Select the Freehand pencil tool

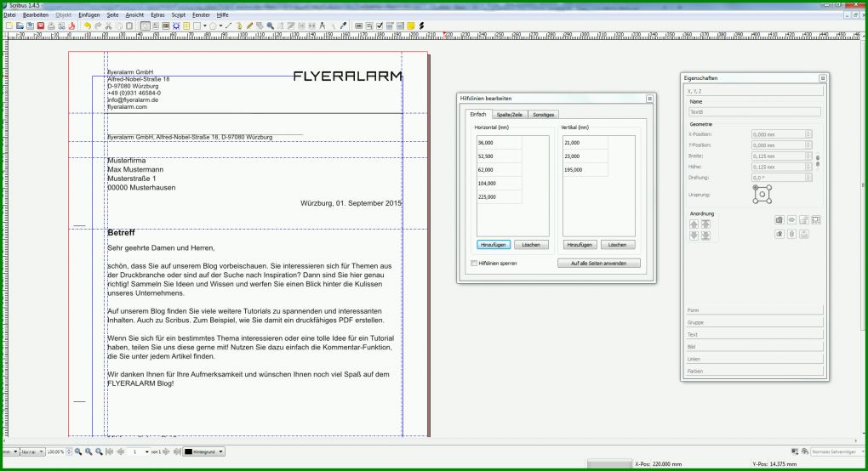point(249,26)
